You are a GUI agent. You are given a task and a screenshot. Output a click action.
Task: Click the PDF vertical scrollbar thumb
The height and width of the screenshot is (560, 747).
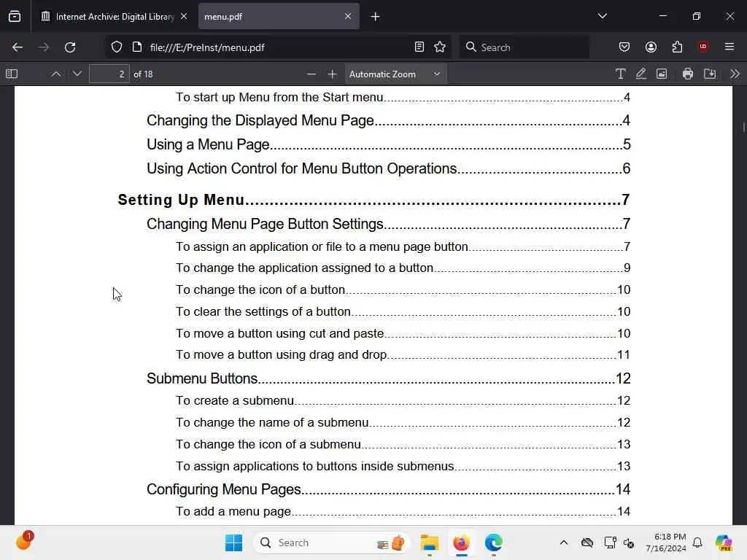pyautogui.click(x=743, y=127)
